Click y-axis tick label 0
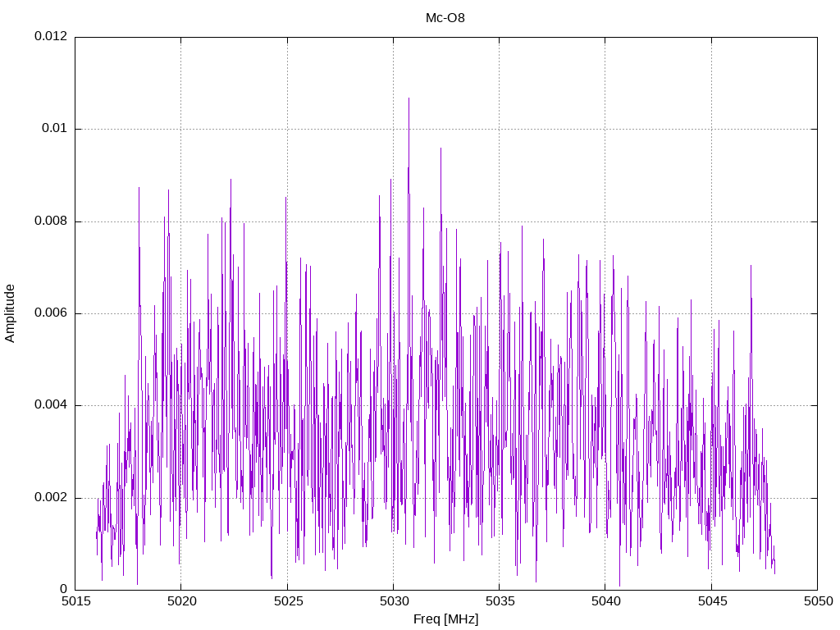The width and height of the screenshot is (840, 630). click(x=64, y=589)
